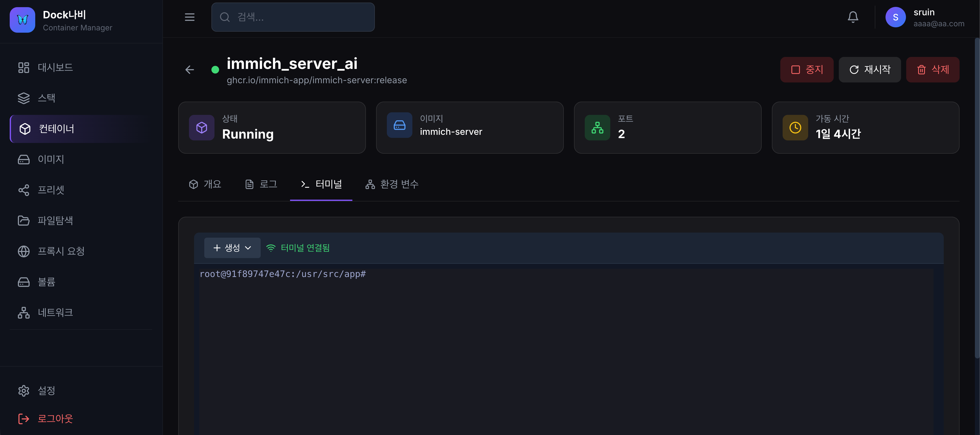This screenshot has height=435, width=980.
Task: Open the sruin user account menu
Action: pyautogui.click(x=924, y=18)
